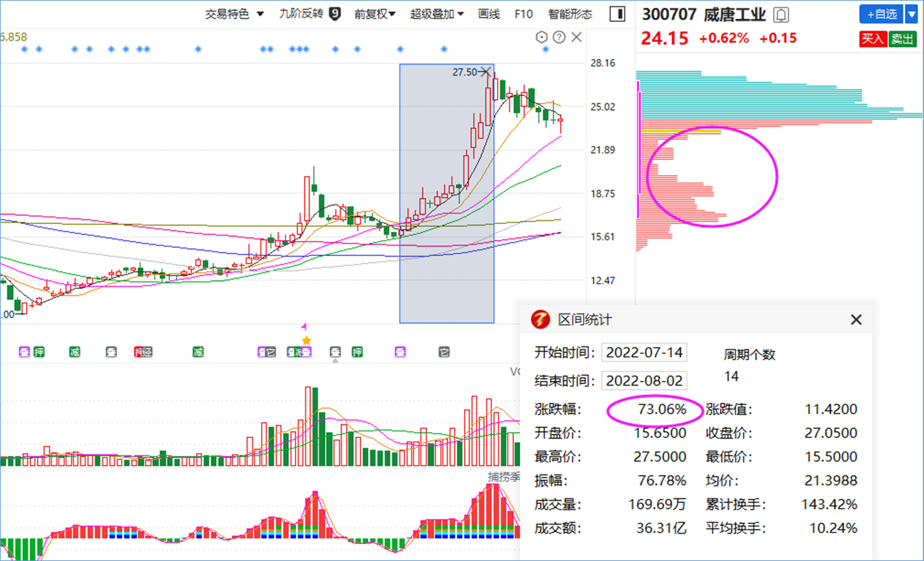Viewport: 924px width, 561px height.
Task: Click the price alert bell icon
Action: click(x=781, y=14)
